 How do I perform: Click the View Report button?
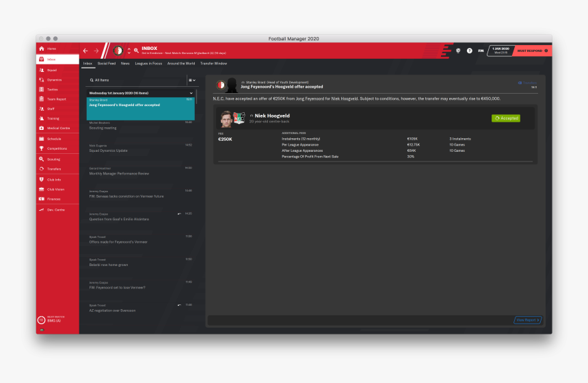(x=528, y=320)
